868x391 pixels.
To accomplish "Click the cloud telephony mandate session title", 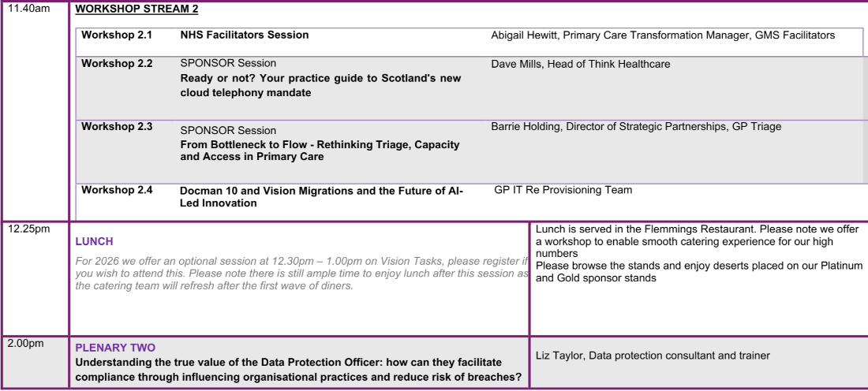I will (320, 85).
